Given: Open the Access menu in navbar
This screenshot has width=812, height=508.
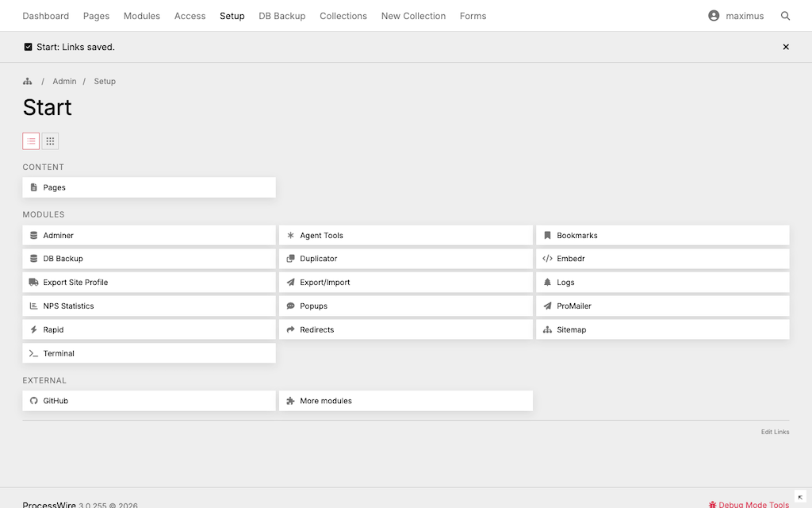Looking at the screenshot, I should [190, 16].
